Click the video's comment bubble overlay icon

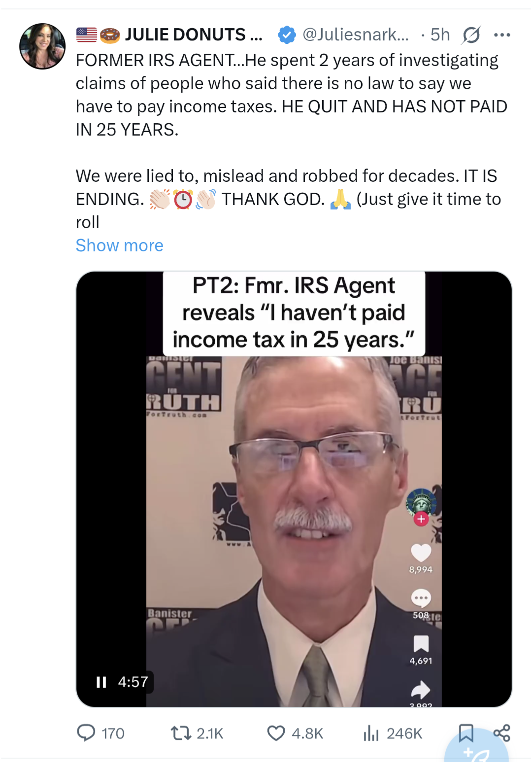[x=421, y=598]
